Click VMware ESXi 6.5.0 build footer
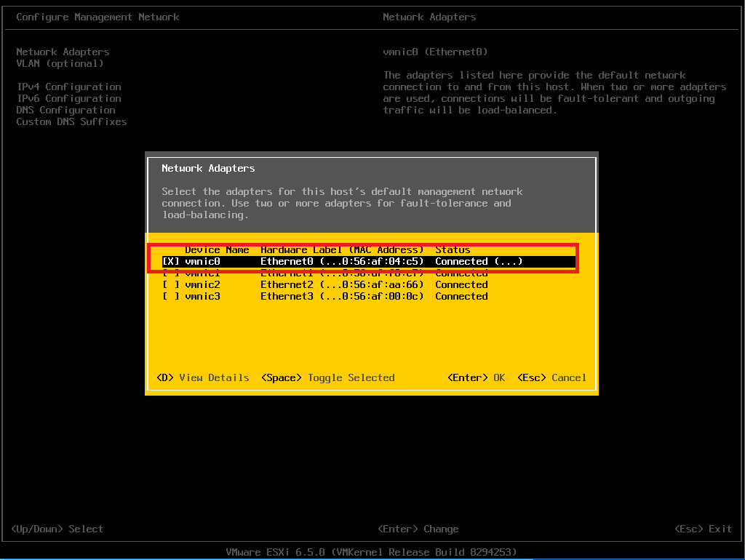Screen dimensions: 745x560 (371, 553)
